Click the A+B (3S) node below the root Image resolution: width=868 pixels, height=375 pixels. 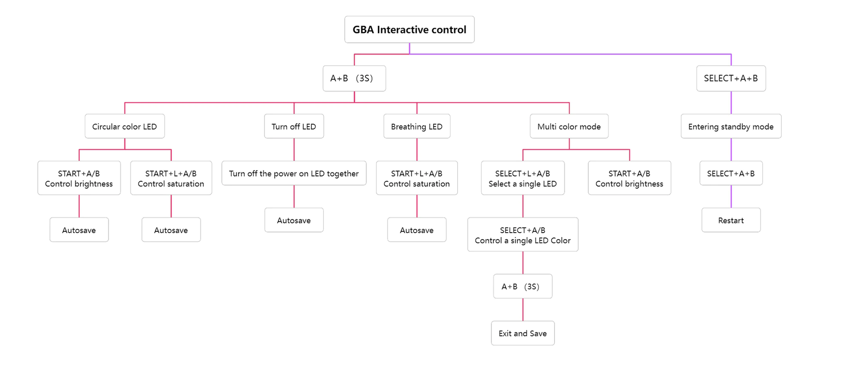click(354, 79)
